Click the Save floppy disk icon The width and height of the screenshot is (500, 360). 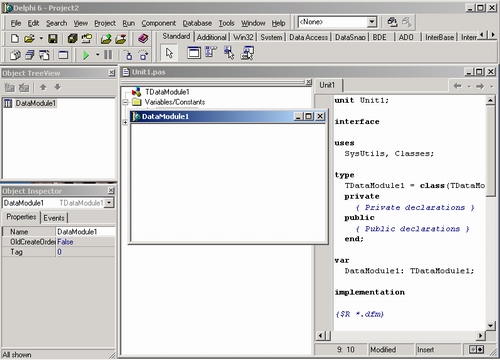click(x=53, y=39)
